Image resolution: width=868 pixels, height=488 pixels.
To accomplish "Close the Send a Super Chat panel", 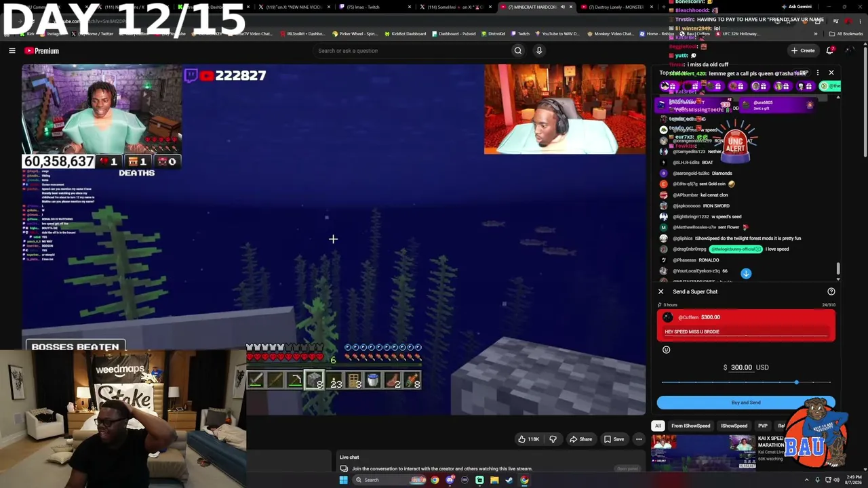I will (x=661, y=291).
